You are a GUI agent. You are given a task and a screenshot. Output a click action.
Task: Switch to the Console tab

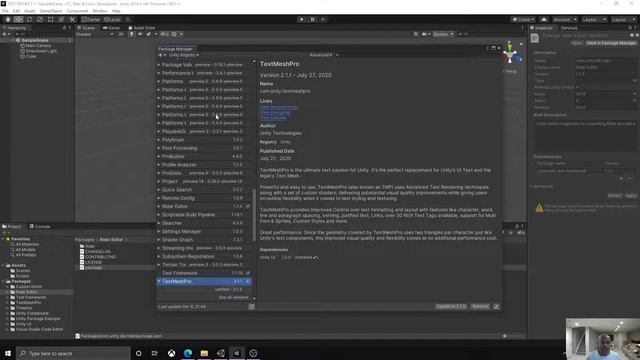pyautogui.click(x=40, y=226)
